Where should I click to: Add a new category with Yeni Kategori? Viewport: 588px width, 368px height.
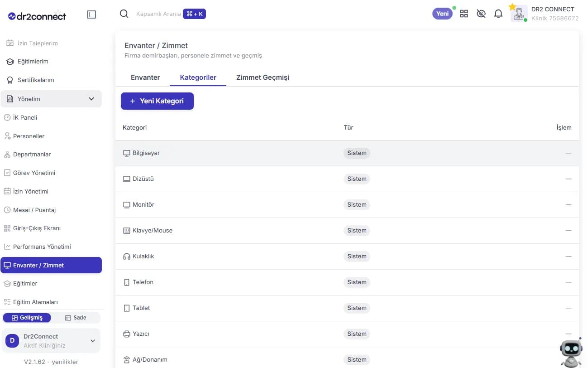(x=157, y=101)
